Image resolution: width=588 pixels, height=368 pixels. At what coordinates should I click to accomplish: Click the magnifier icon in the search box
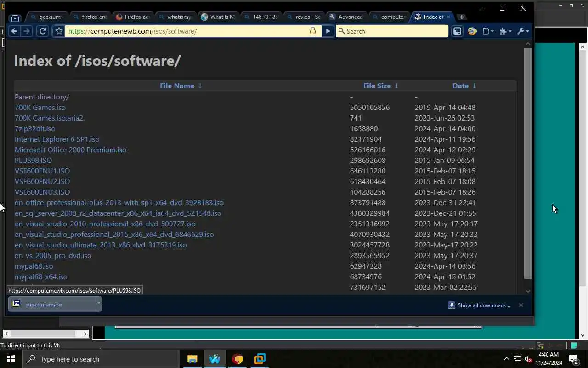click(341, 31)
